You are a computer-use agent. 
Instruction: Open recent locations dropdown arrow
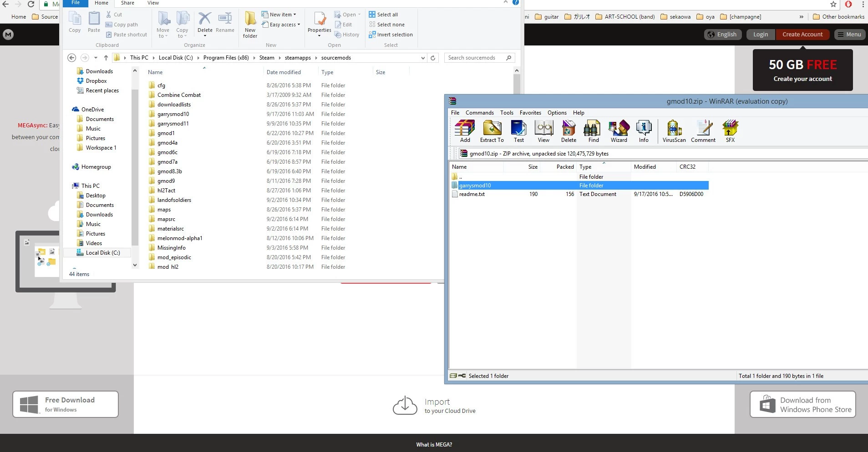96,58
